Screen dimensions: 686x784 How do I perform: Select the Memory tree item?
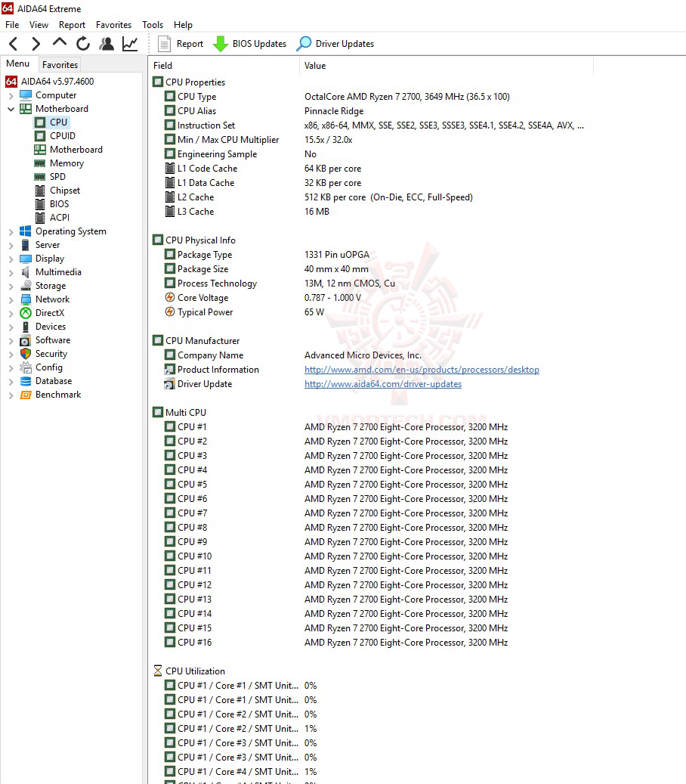[66, 163]
